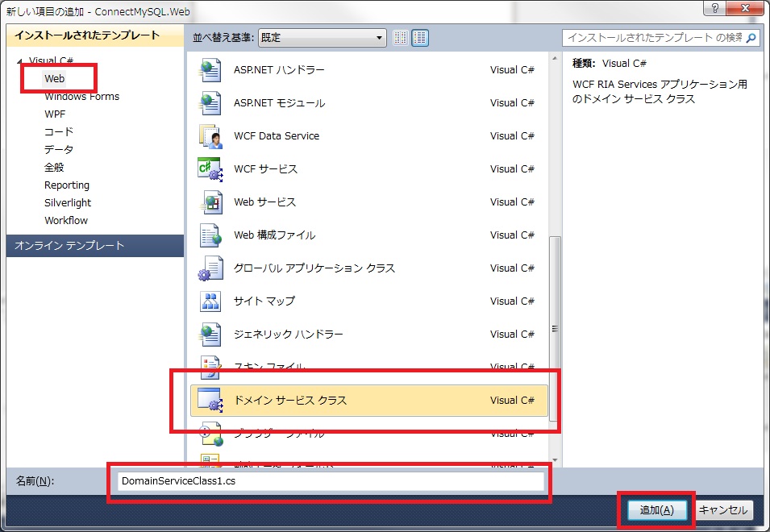Screen dimensions: 770x532
Task: Click the Web サービス template icon
Action: pos(210,202)
